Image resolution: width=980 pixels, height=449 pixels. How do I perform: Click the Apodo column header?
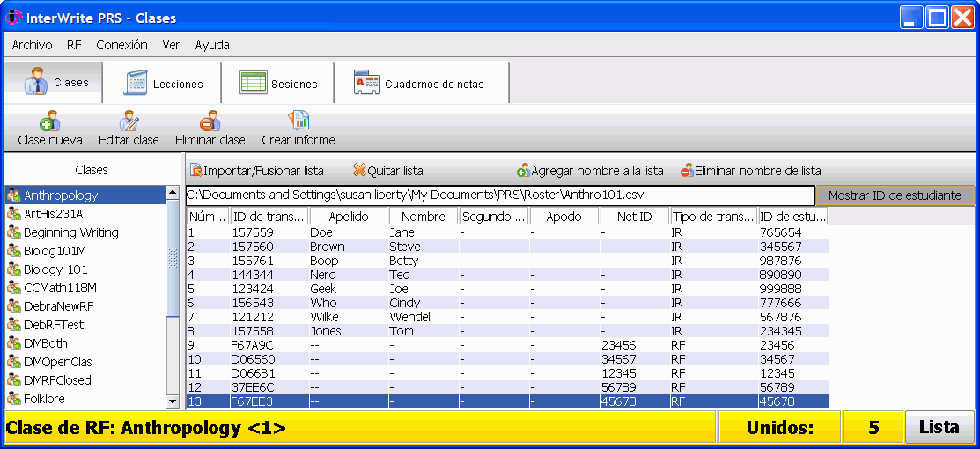[x=564, y=217]
